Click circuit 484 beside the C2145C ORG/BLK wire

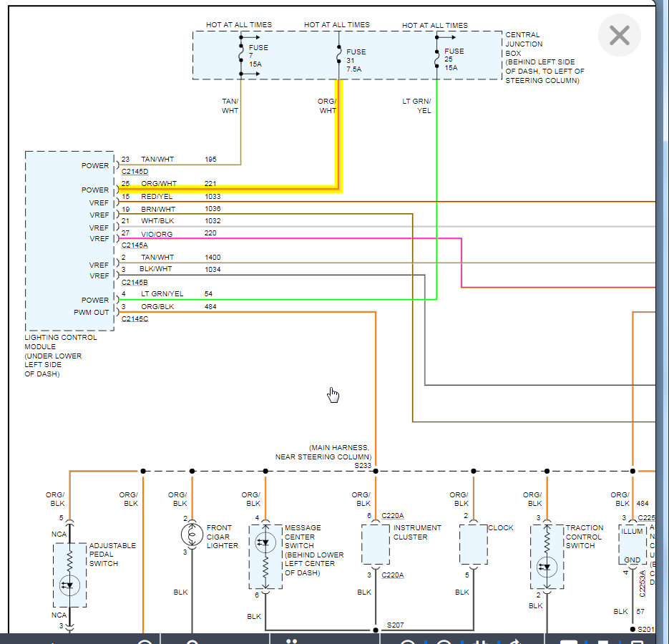[x=210, y=306]
